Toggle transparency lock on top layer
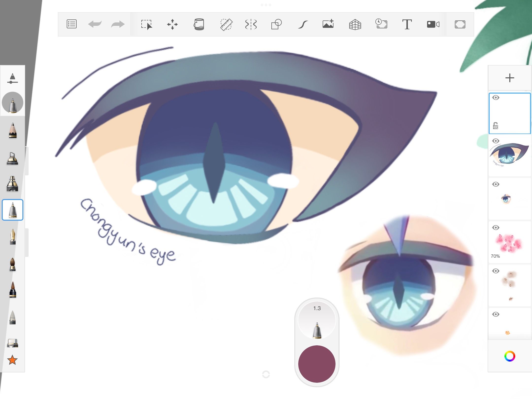 496,126
